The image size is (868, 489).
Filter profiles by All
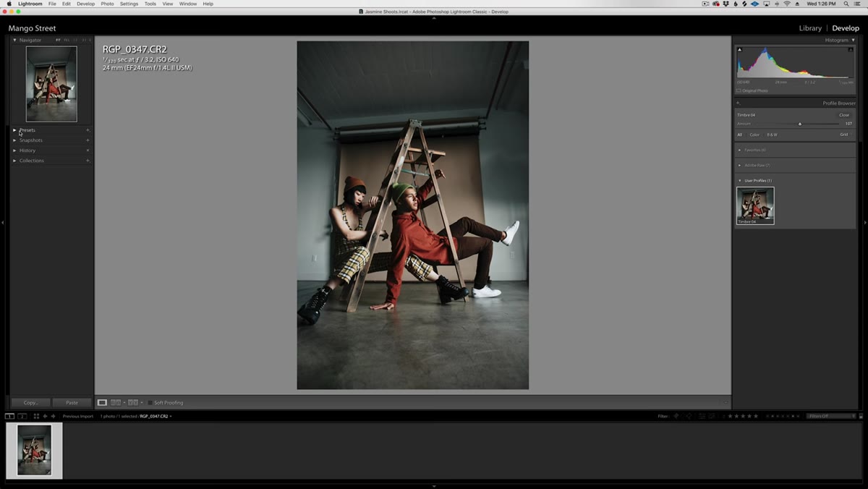pyautogui.click(x=740, y=135)
